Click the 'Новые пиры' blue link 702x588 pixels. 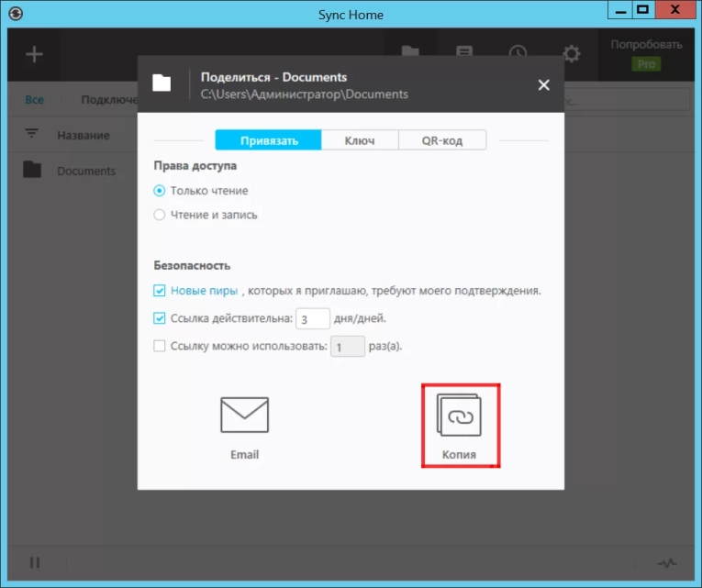click(204, 291)
